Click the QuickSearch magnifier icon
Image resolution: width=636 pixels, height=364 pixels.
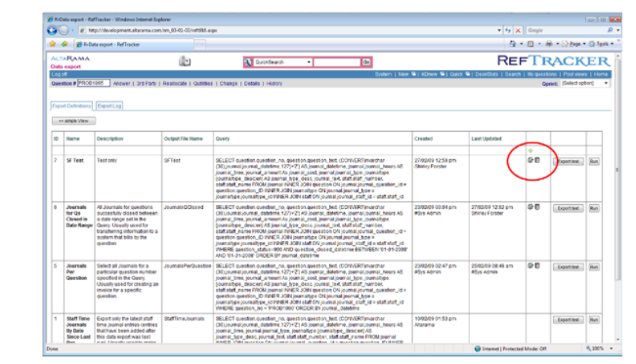tap(248, 62)
